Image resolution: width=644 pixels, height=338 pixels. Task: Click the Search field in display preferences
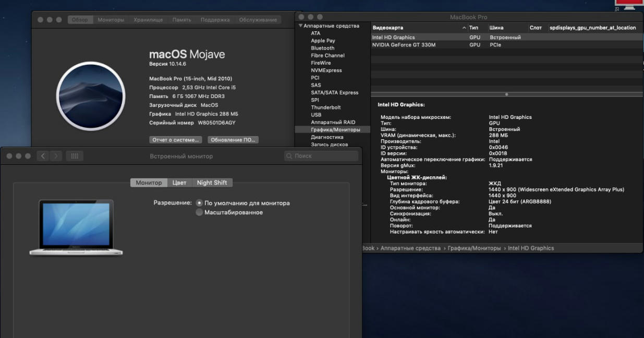(x=321, y=156)
